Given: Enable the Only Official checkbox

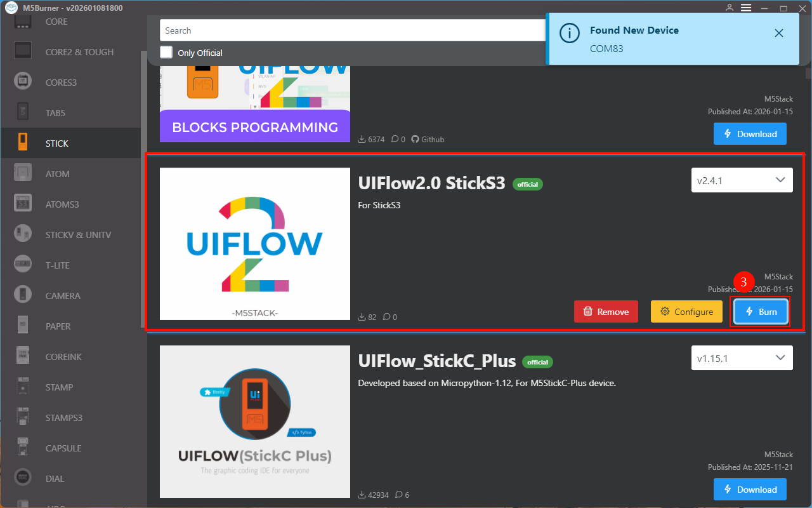Looking at the screenshot, I should coord(166,52).
